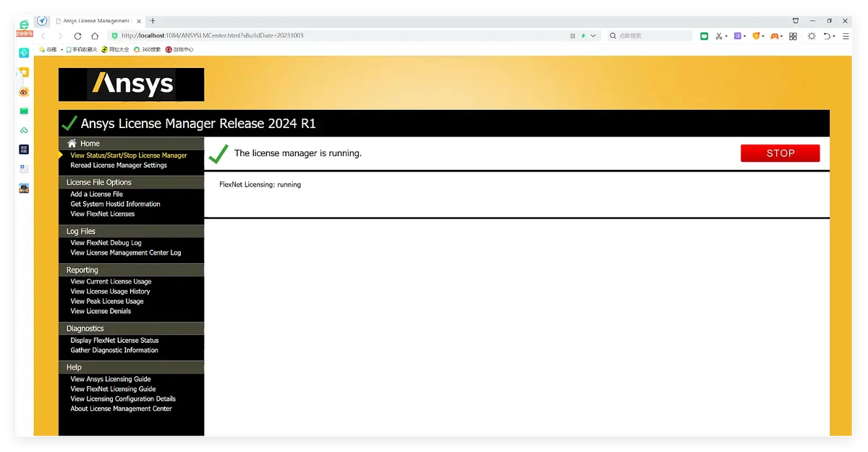Expand the scissors screenshot dropdown arrow

tap(727, 36)
